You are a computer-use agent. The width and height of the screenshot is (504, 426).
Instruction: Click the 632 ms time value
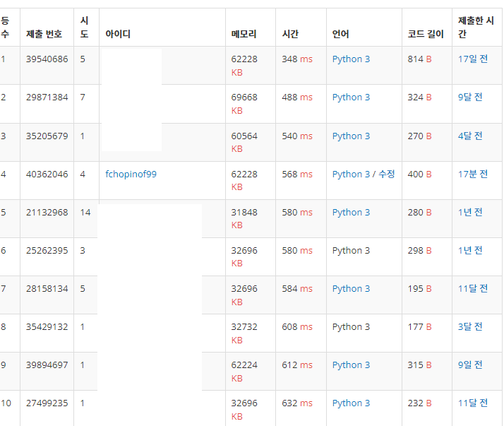click(x=297, y=403)
